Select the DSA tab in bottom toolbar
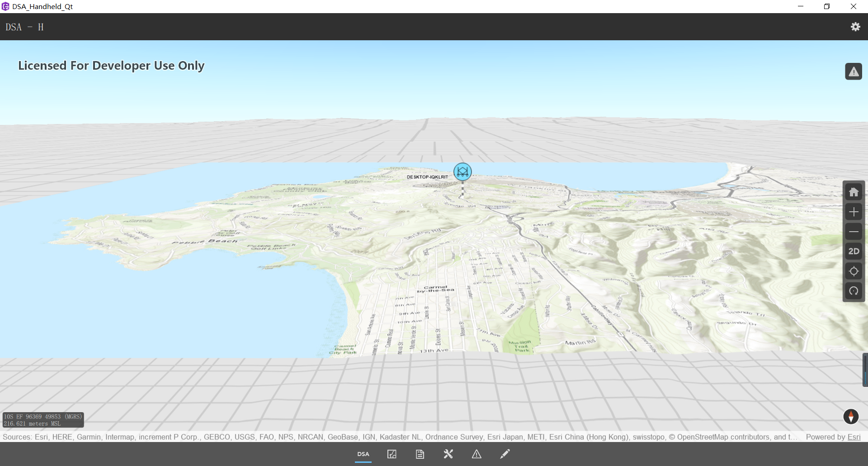This screenshot has width=868, height=466. (363, 454)
